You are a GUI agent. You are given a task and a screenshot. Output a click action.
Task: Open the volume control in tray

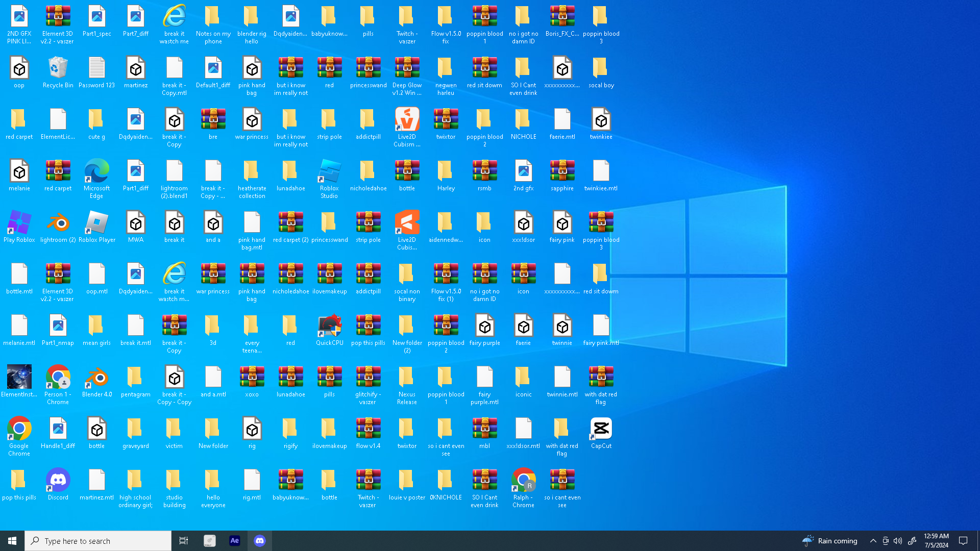point(898,541)
